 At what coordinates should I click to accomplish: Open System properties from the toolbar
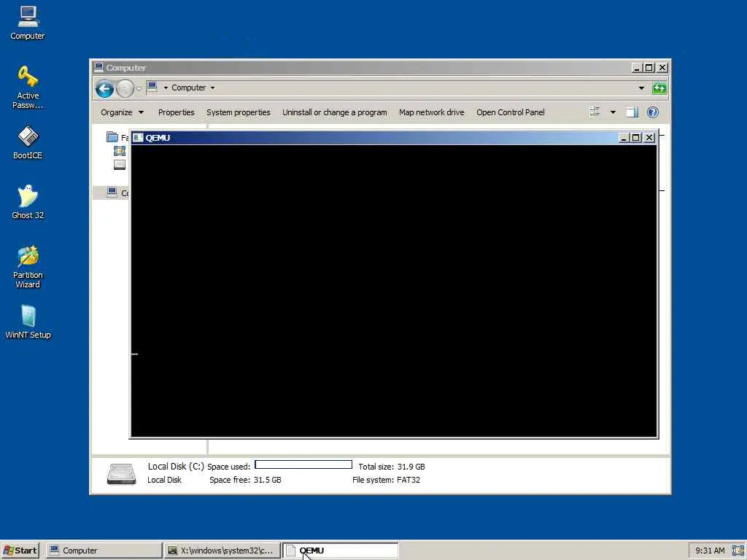click(x=239, y=112)
